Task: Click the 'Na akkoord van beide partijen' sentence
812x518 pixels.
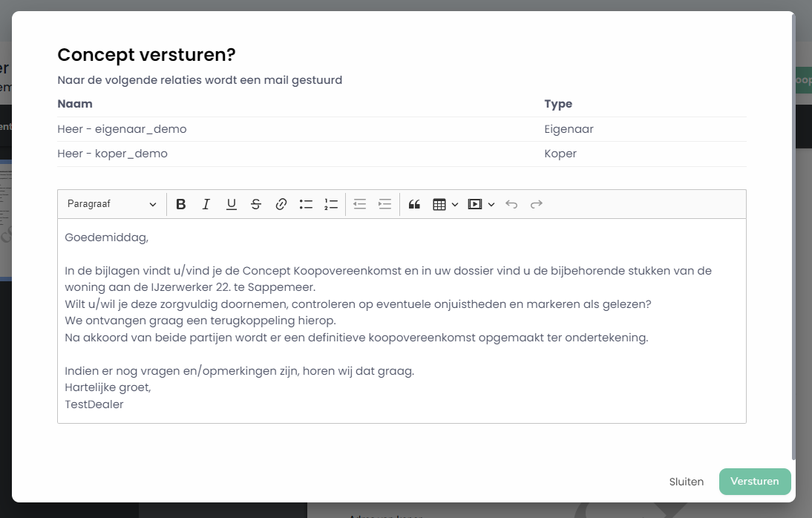Action: [356, 338]
